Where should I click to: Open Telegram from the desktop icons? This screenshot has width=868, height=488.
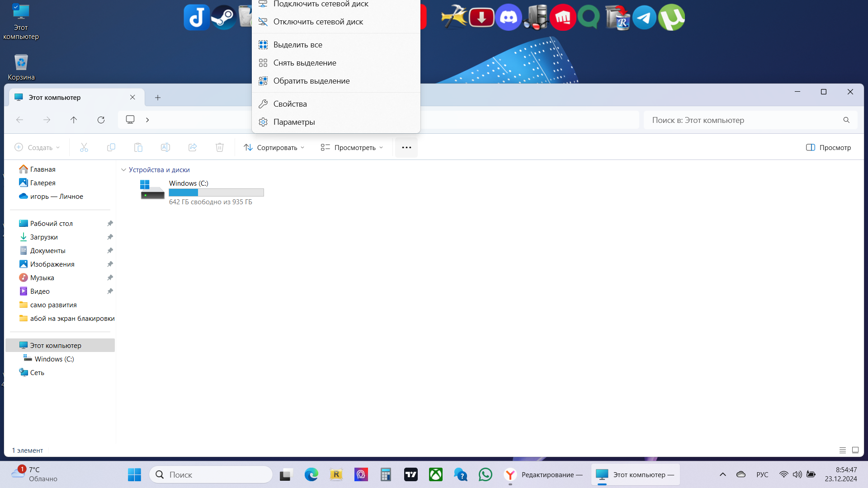(644, 18)
